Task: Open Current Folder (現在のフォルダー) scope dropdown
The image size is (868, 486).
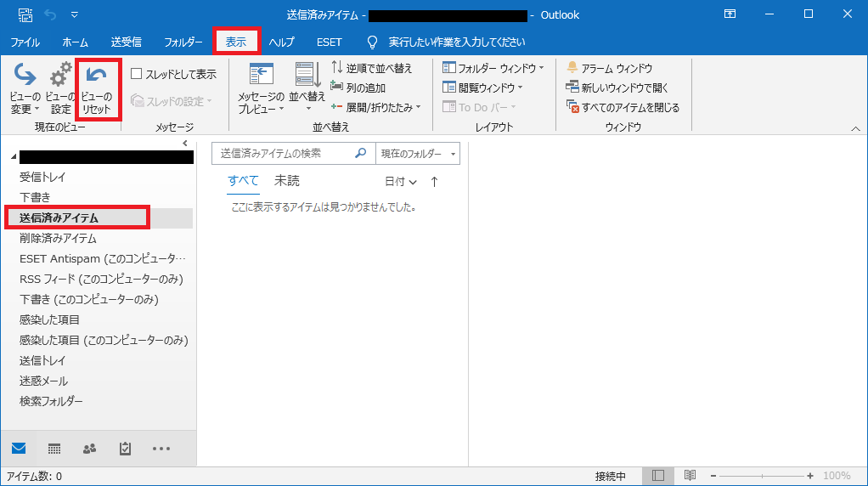Action: click(418, 153)
